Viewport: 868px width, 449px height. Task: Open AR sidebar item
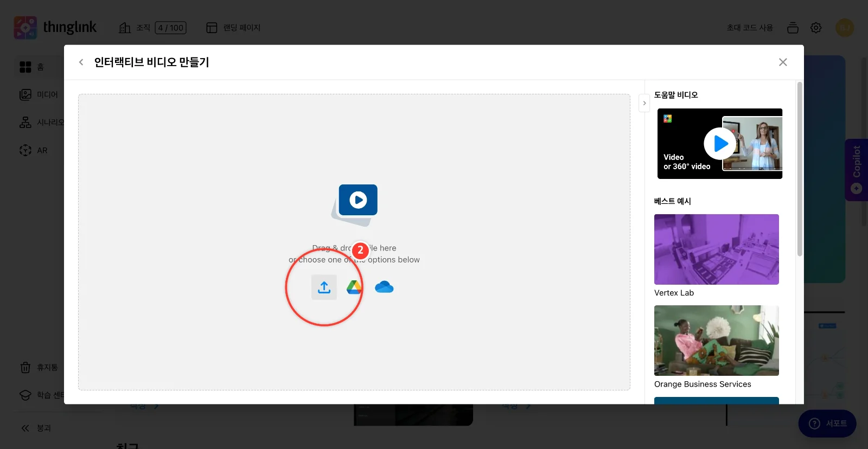tap(33, 150)
